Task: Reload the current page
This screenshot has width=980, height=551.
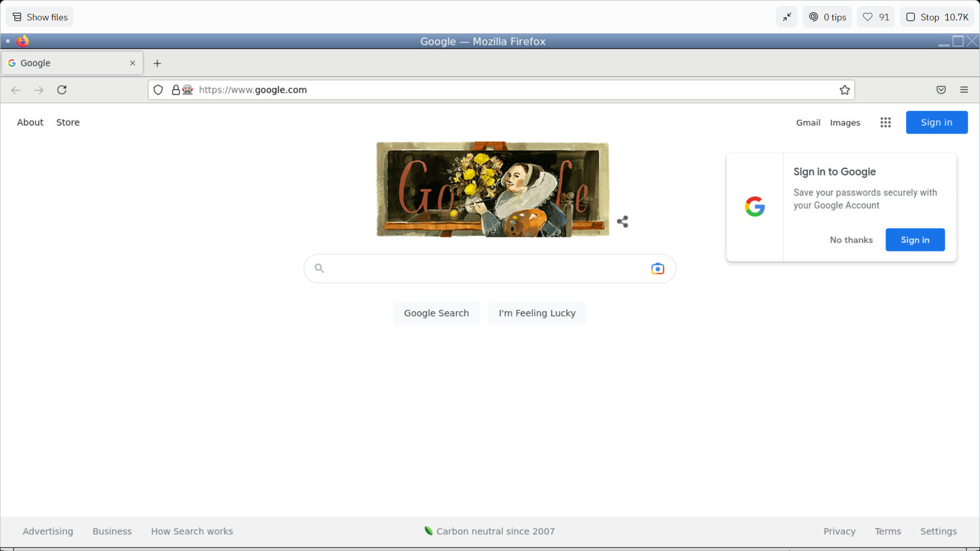Action: [x=62, y=90]
